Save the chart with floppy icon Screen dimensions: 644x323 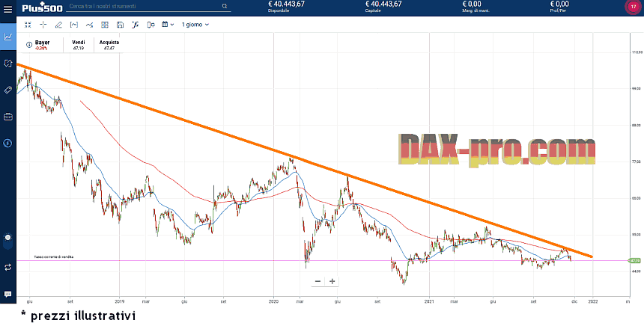(x=120, y=25)
